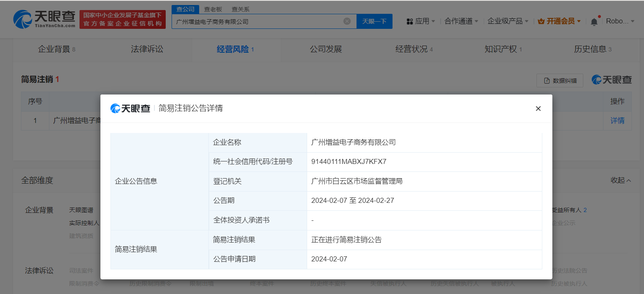Click the TianYanCha logo in dialog header
The image size is (644, 294).
[130, 109]
